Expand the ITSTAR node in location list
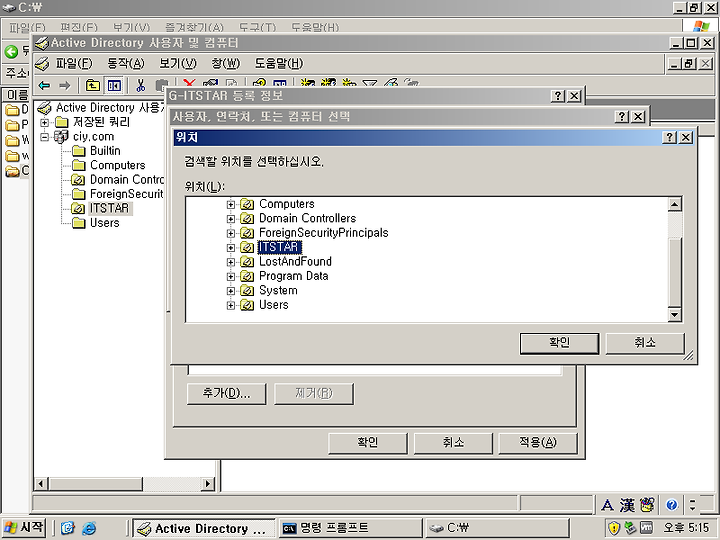This screenshot has height=540, width=720. coord(231,248)
